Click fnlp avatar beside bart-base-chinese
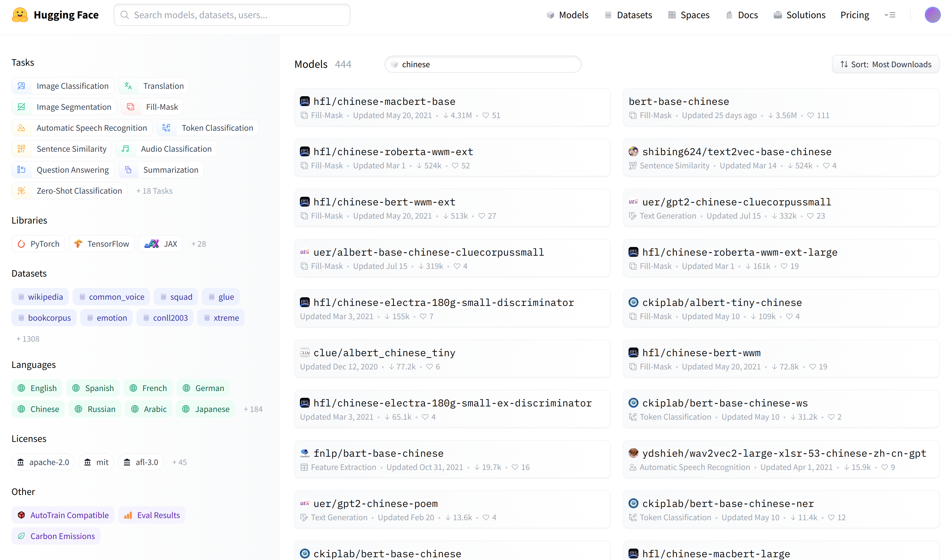This screenshot has height=560, width=951. tap(305, 453)
